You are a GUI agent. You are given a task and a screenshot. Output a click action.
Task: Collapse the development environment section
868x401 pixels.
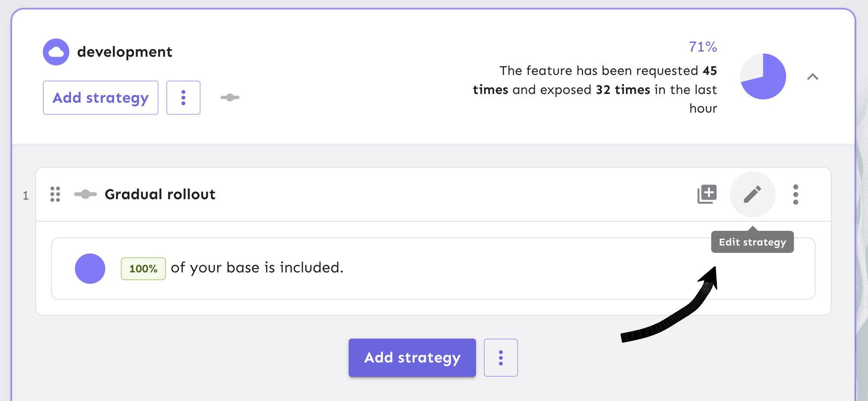pos(813,77)
